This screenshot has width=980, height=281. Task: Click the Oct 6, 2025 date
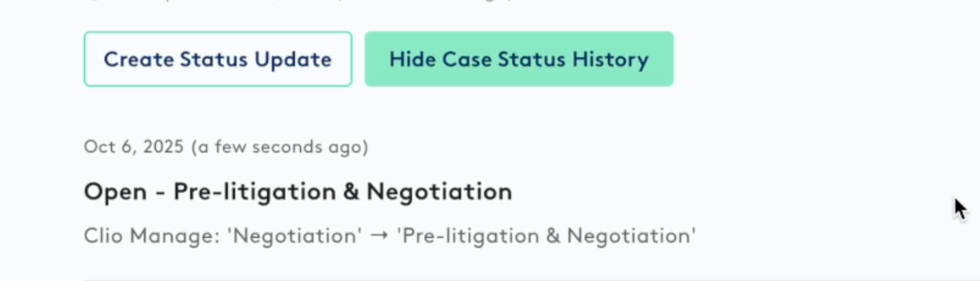134,147
